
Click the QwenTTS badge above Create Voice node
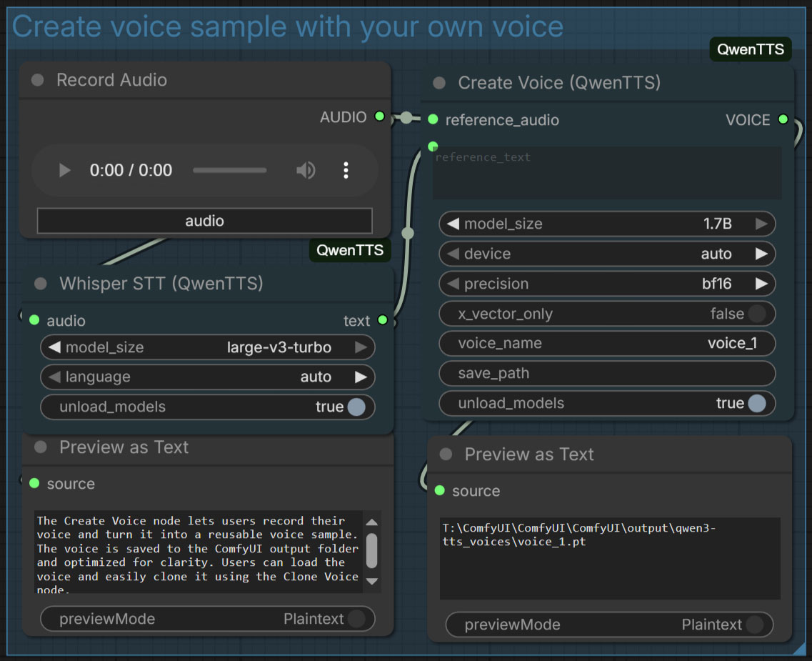pyautogui.click(x=751, y=49)
